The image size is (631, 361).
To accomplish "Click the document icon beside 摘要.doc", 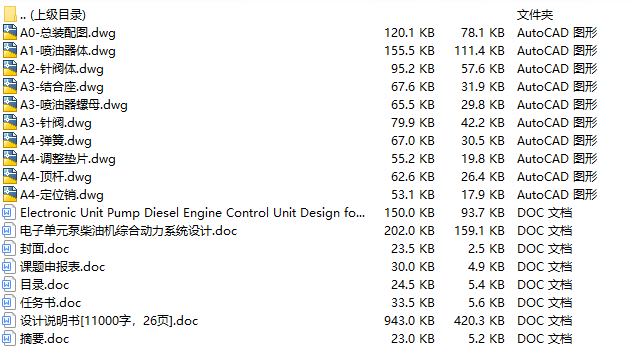I will (x=8, y=339).
